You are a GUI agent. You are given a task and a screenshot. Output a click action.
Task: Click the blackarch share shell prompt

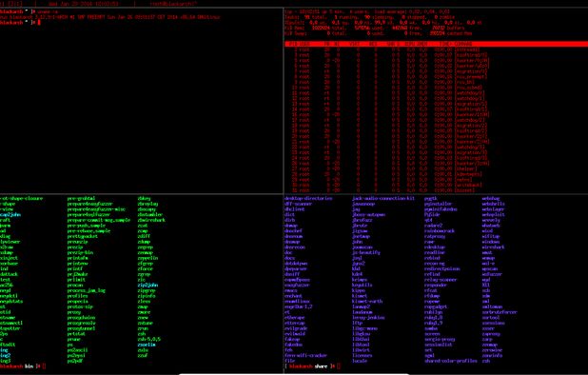pos(312,366)
